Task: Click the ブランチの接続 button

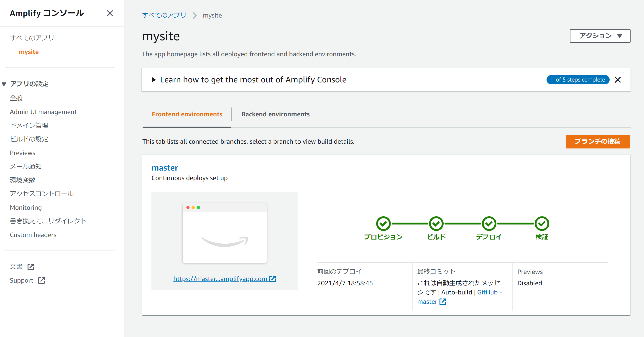Action: tap(598, 141)
